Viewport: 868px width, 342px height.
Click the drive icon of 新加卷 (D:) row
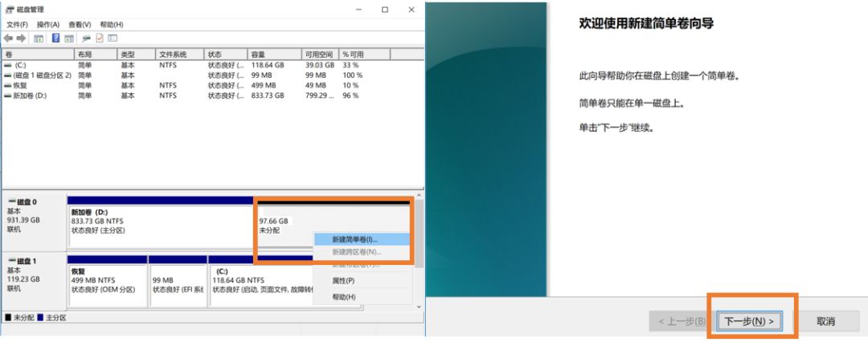pos(7,96)
